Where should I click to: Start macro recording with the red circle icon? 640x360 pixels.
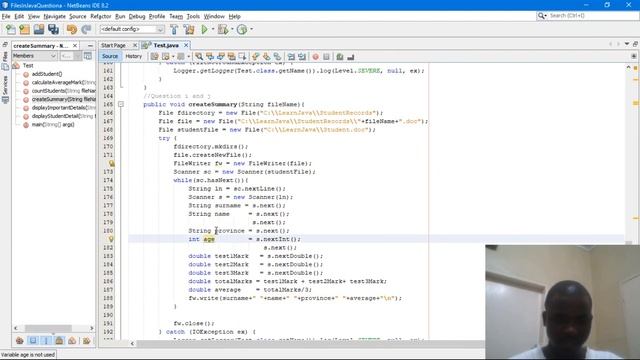point(316,57)
